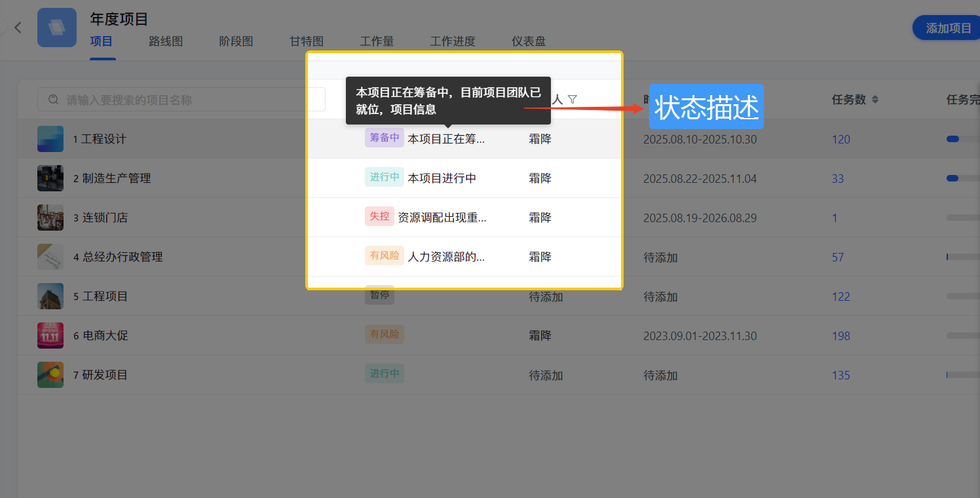Toggle sorting on the 任务数 column
This screenshot has width=980, height=498.
[876, 99]
